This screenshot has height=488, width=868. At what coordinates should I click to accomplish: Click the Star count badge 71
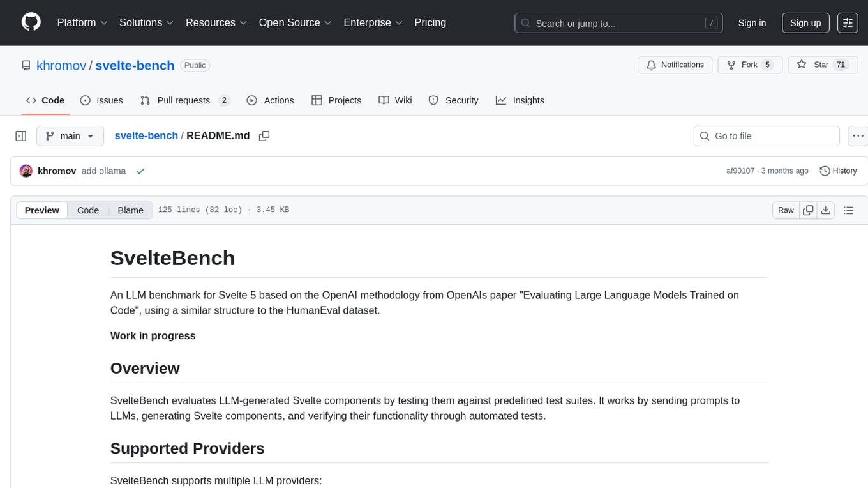tap(841, 65)
